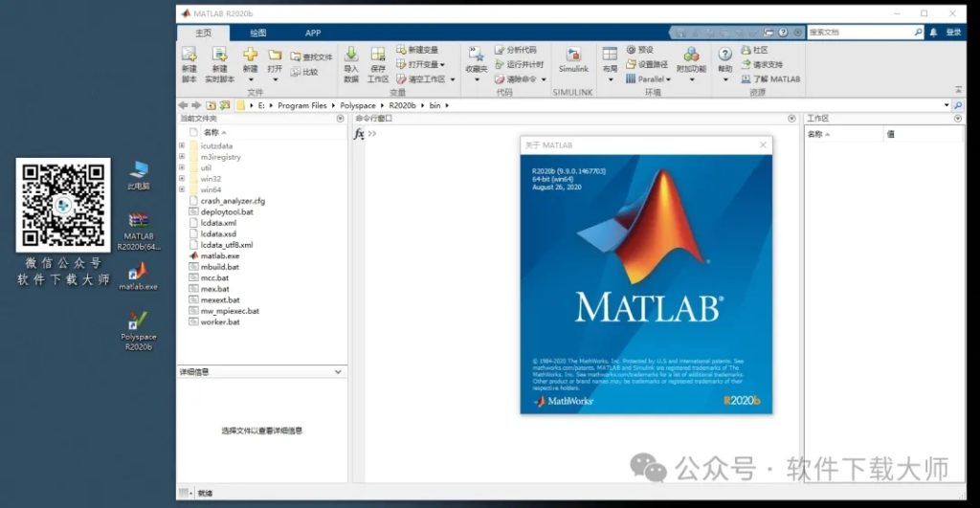Collapse the toolstrip with minimize arrow
Screen dimensions: 980x508
(x=958, y=89)
